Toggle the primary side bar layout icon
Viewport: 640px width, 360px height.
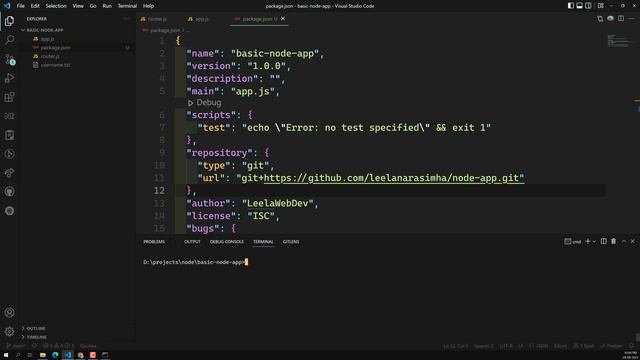pos(571,6)
